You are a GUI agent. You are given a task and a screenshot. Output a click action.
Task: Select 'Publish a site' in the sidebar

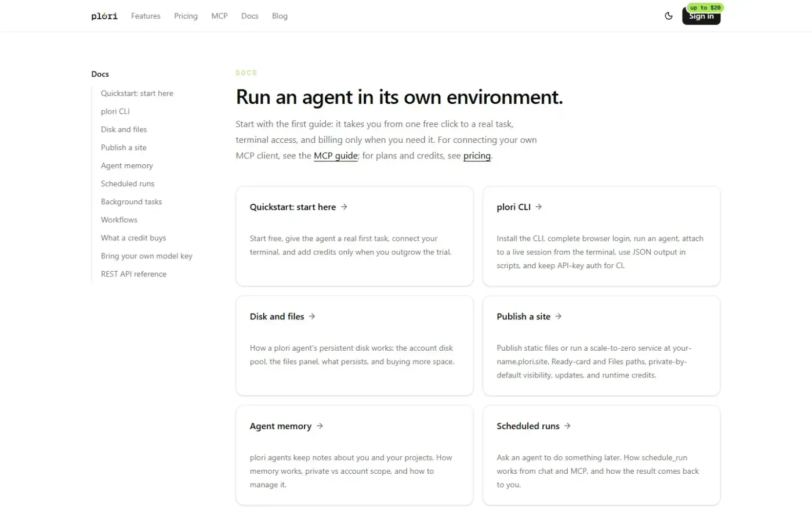(124, 147)
